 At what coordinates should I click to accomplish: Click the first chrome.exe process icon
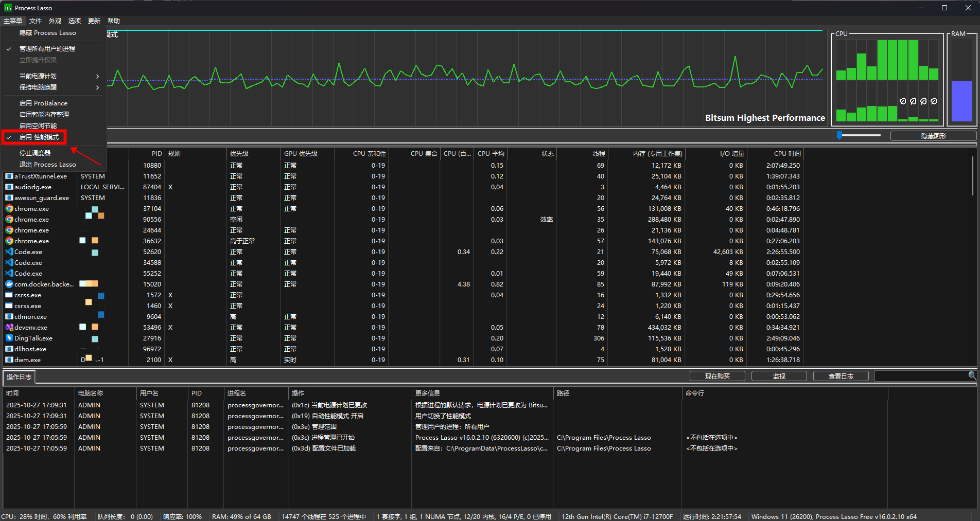click(x=9, y=209)
